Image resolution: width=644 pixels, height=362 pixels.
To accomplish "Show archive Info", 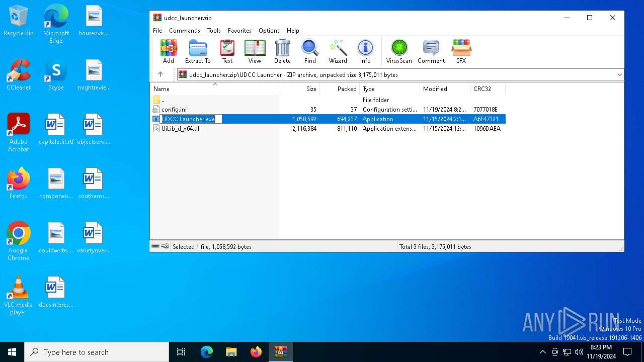I will (365, 52).
